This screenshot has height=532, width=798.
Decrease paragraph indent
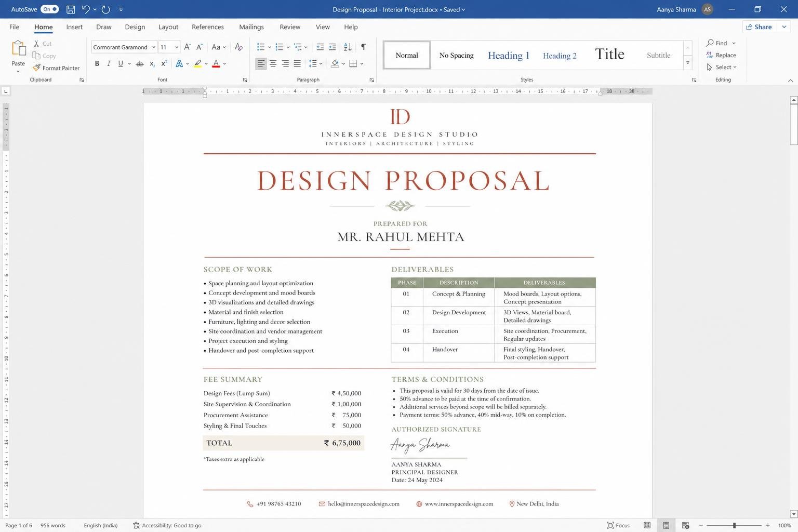tap(320, 47)
